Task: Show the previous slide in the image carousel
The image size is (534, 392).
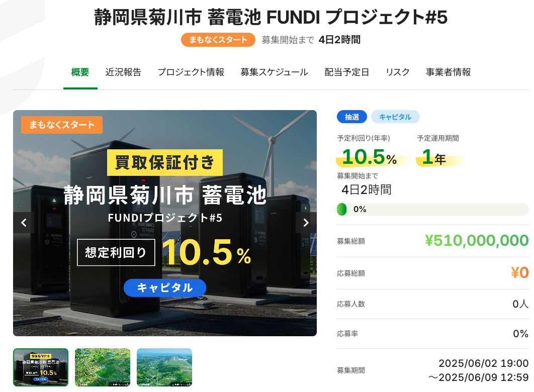Action: pos(24,223)
